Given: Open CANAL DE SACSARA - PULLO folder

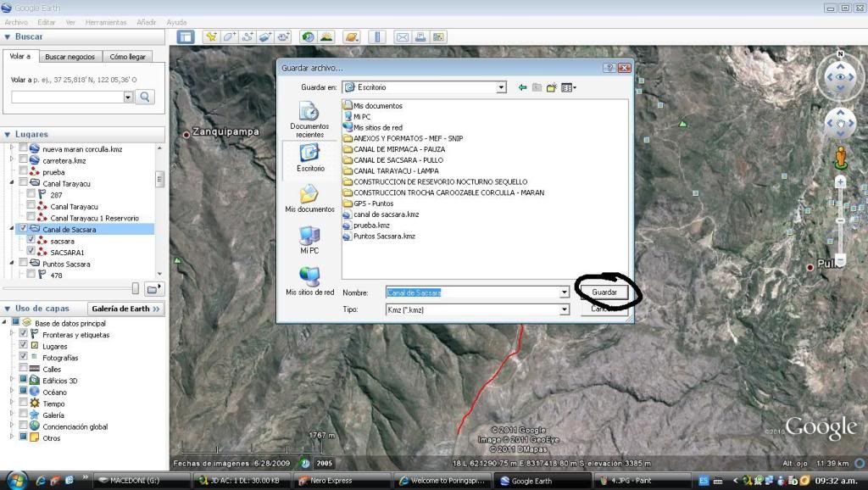Looking at the screenshot, I should click(398, 160).
